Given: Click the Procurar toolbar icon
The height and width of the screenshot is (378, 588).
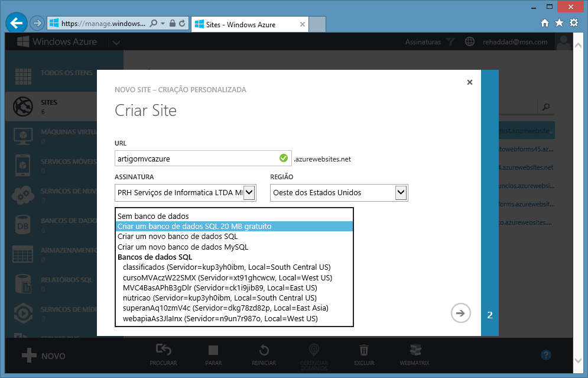Looking at the screenshot, I should [164, 350].
